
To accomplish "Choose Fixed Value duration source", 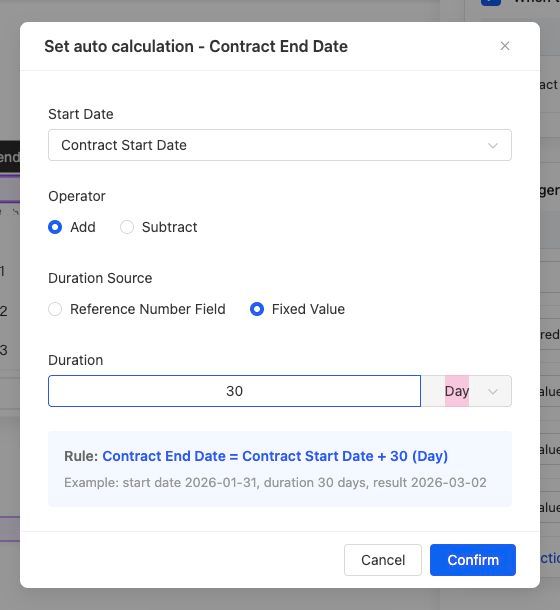I will tap(257, 309).
